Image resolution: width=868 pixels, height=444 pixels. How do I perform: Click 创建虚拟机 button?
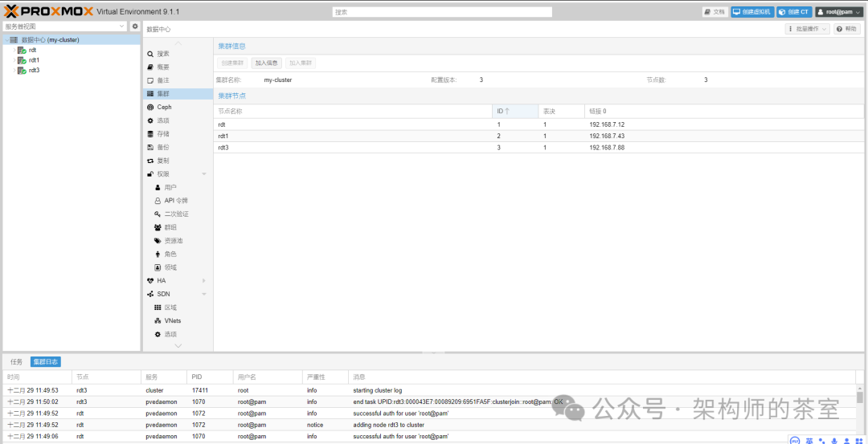(752, 11)
